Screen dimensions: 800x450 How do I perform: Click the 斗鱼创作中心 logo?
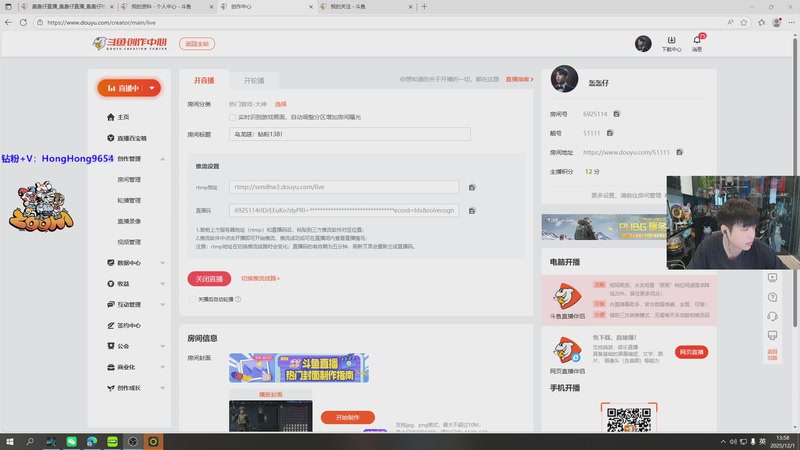[x=130, y=44]
